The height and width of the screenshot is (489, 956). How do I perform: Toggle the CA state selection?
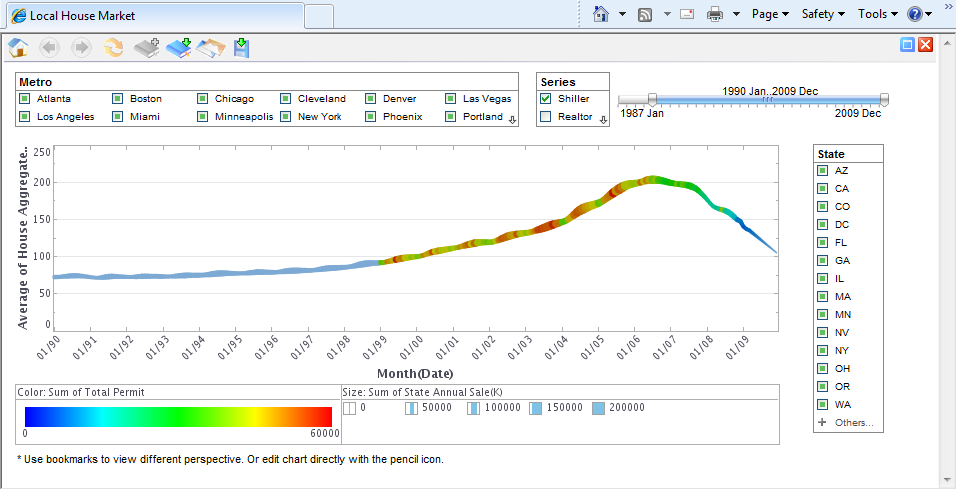click(x=822, y=189)
